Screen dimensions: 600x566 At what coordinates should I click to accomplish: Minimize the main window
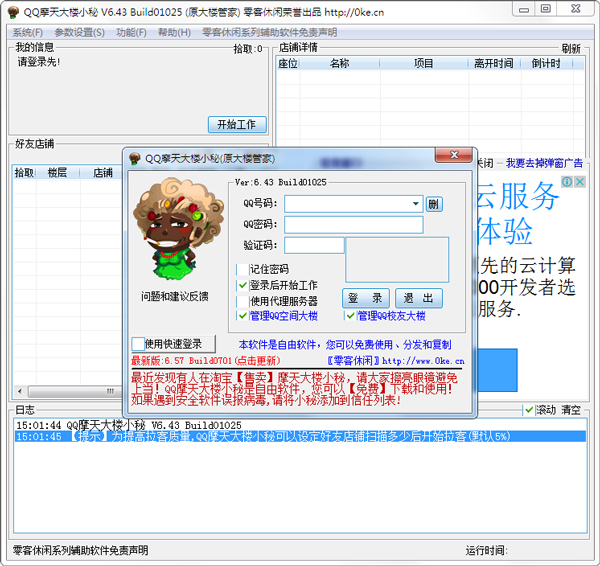524,9
